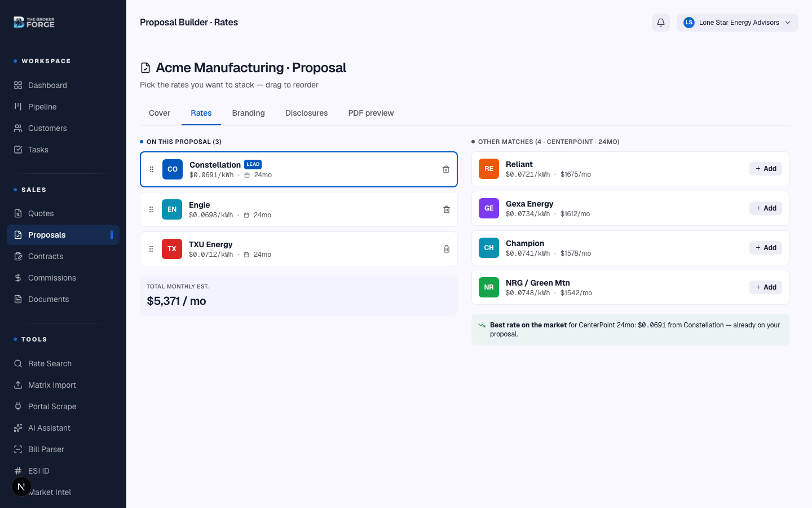Click the Acme proposal document icon
The image size is (812, 508).
tap(145, 68)
